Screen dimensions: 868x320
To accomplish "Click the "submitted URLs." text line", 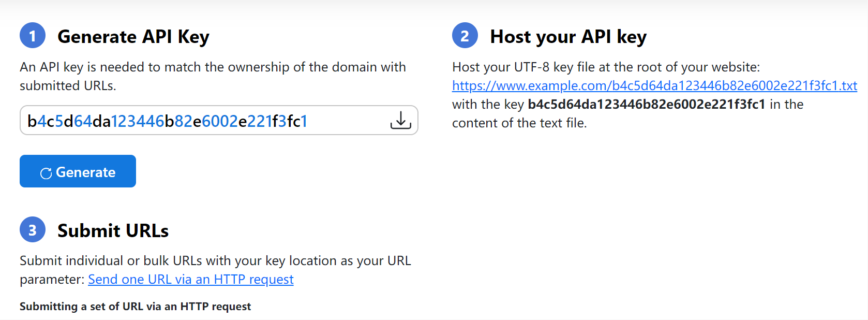I will pyautogui.click(x=68, y=86).
